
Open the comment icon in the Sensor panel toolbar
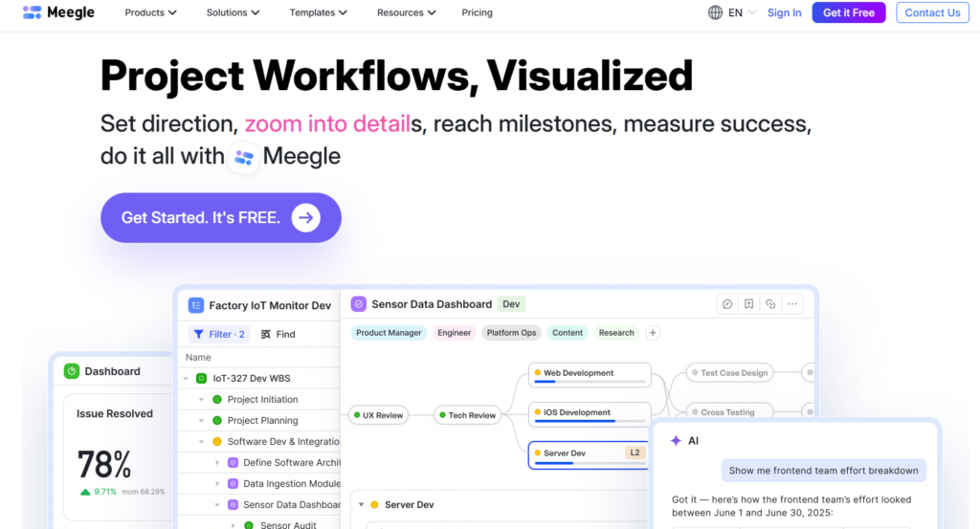tap(727, 304)
